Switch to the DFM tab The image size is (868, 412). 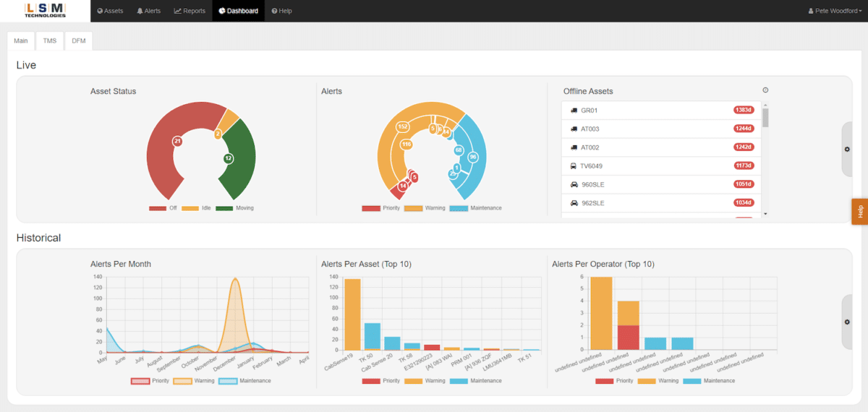point(78,41)
